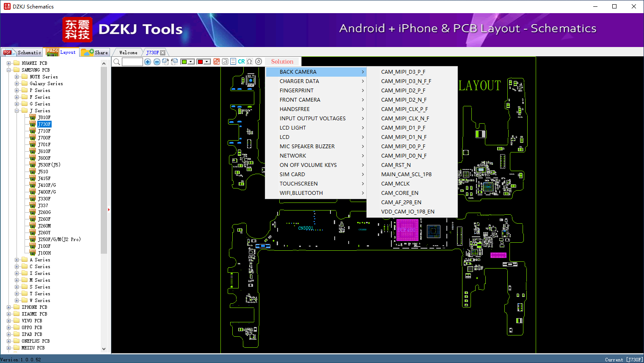Click the red color swatch

[x=200, y=62]
